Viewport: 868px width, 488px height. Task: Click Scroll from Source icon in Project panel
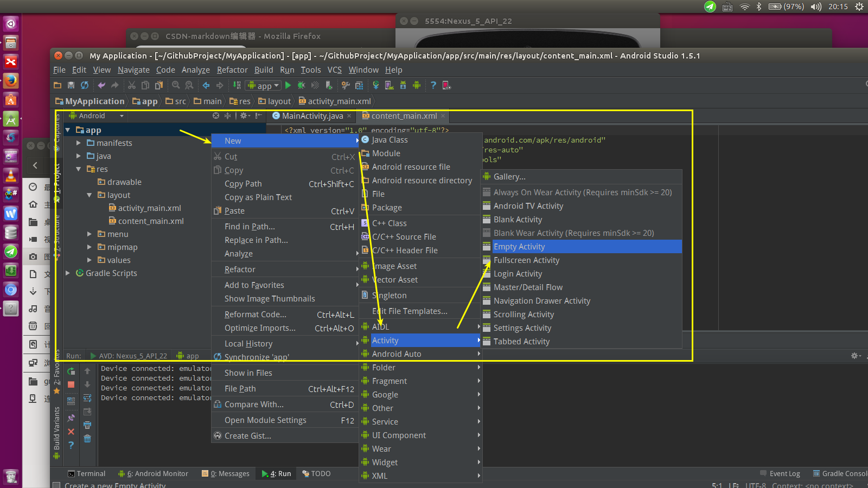pos(216,115)
